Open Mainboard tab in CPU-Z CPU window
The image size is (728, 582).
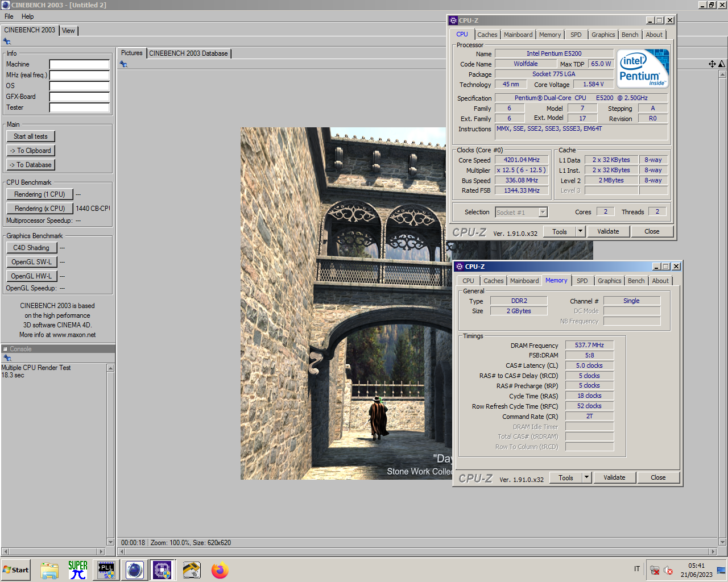(518, 35)
